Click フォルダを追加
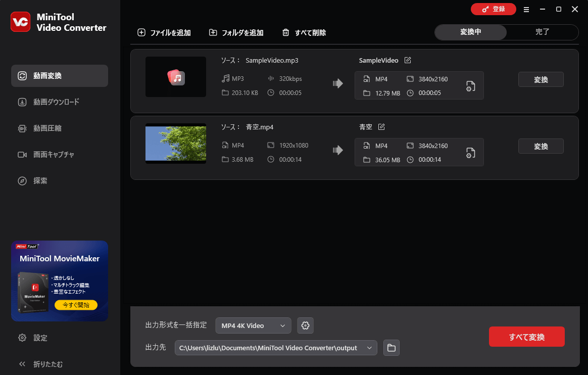 (236, 33)
